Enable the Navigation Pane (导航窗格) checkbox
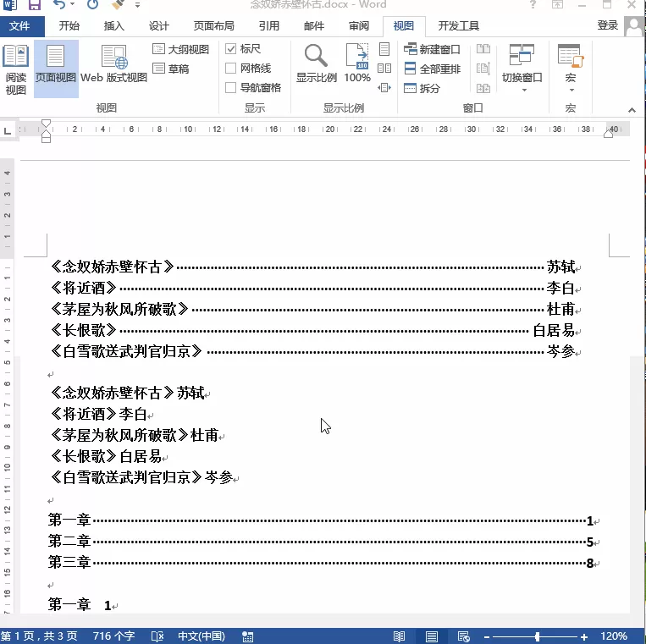 tap(230, 87)
